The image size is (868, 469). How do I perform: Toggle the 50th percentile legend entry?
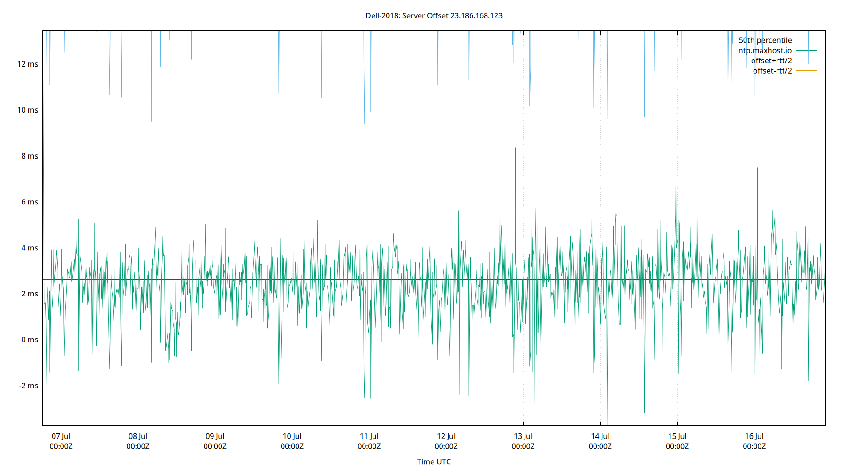(x=765, y=40)
